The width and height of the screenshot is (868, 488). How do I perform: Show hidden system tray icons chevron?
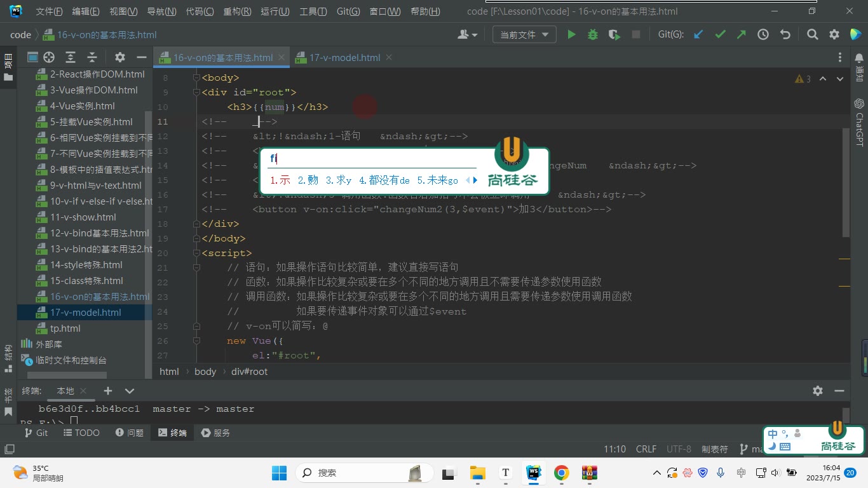click(x=657, y=473)
